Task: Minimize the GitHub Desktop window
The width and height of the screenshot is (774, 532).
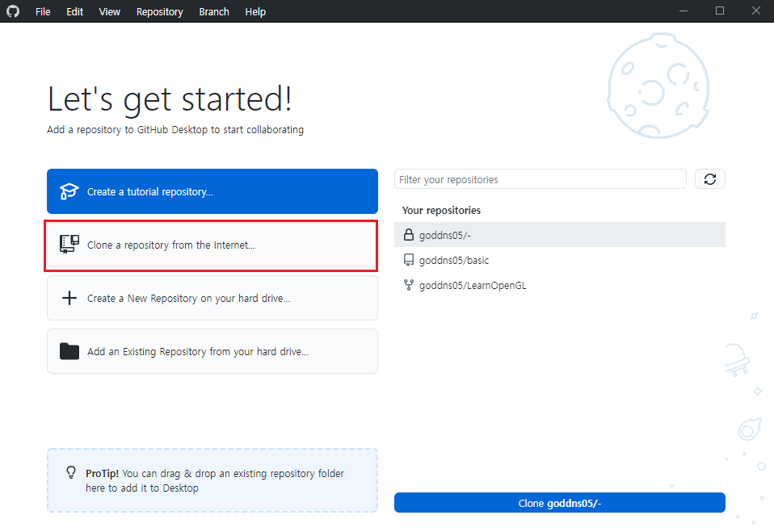Action: (684, 10)
